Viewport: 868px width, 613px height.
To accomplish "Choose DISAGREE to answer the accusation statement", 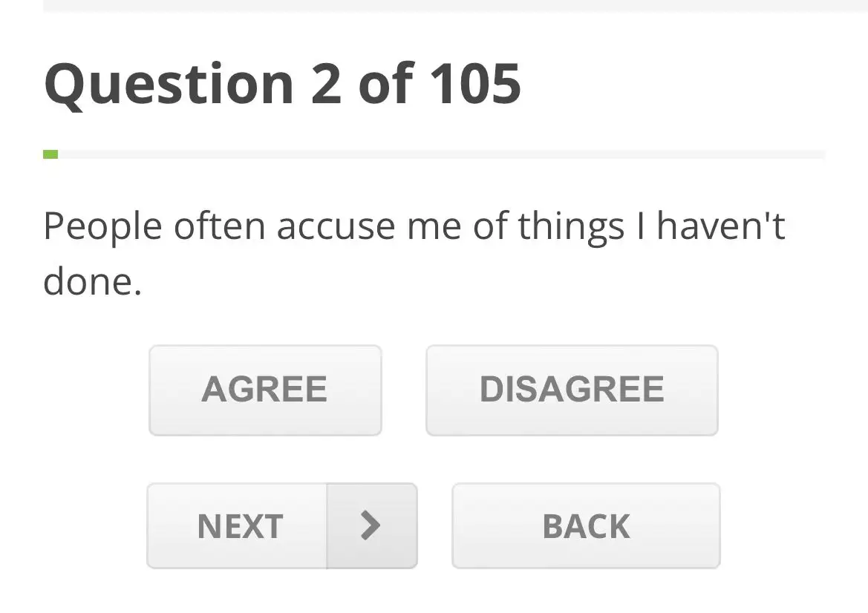I will (571, 390).
